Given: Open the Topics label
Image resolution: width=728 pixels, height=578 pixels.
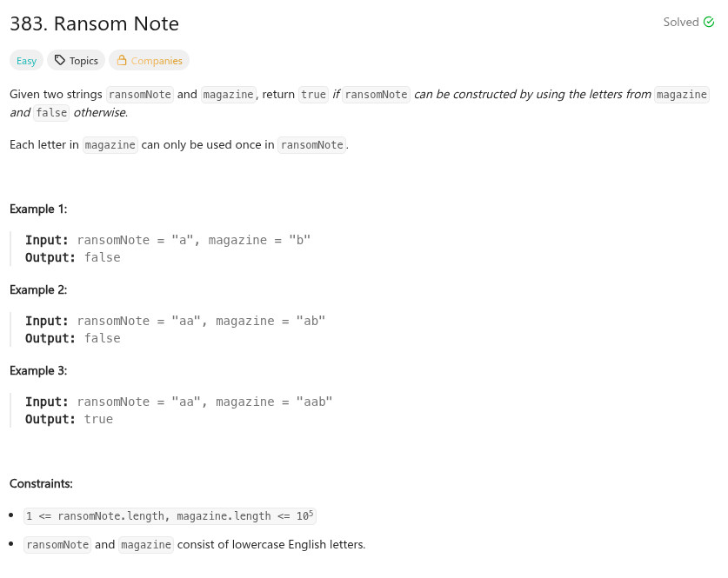Looking at the screenshot, I should pyautogui.click(x=83, y=61).
